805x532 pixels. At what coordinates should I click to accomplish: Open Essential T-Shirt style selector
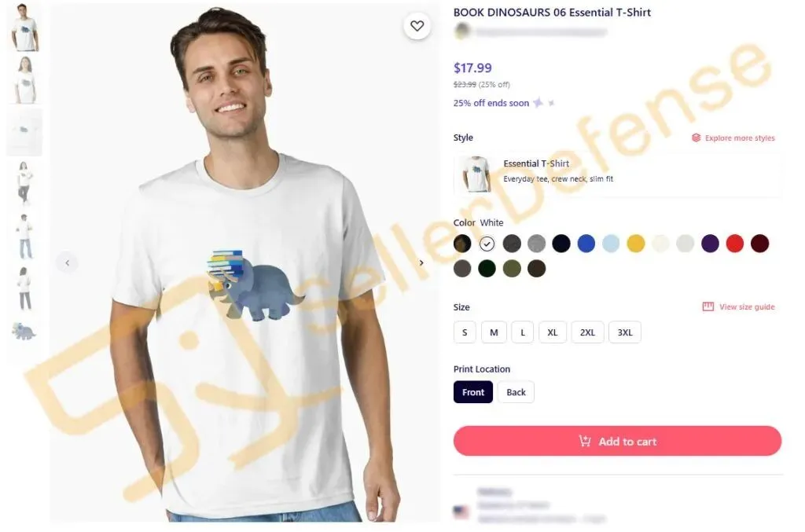617,174
